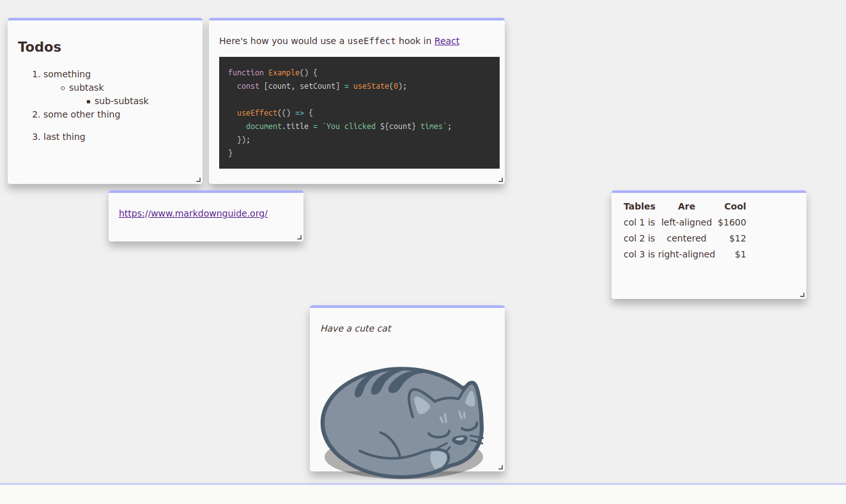This screenshot has height=504, width=846.
Task: Click the '$12' table cell
Action: click(x=738, y=238)
